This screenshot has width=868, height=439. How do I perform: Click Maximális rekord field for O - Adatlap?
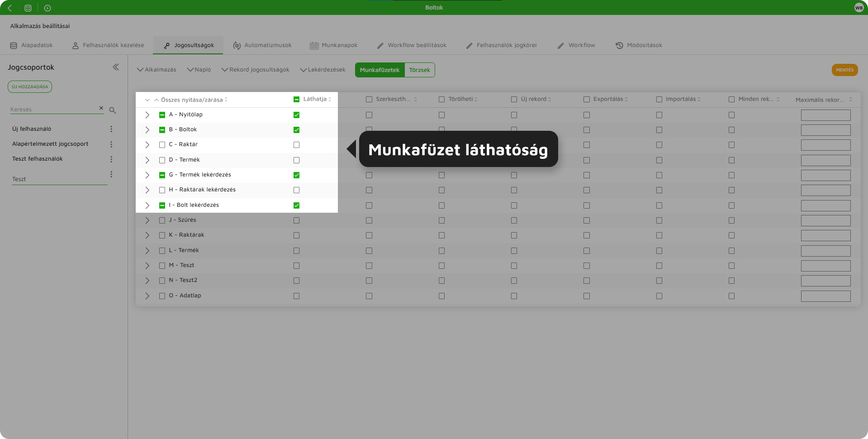click(825, 296)
